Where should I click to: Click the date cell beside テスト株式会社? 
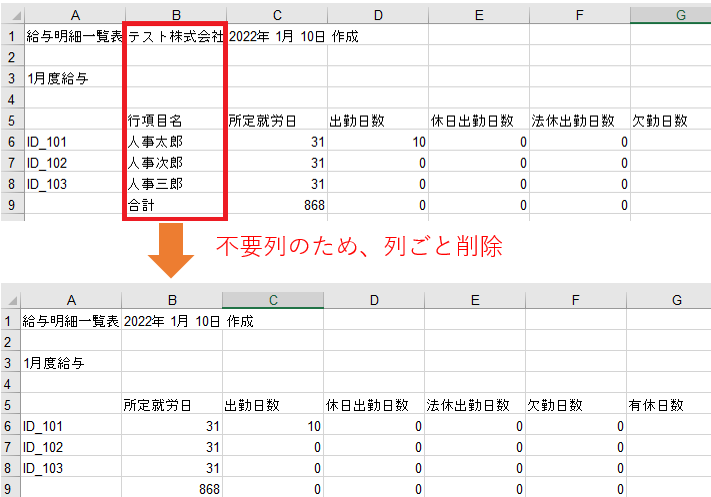[x=277, y=36]
